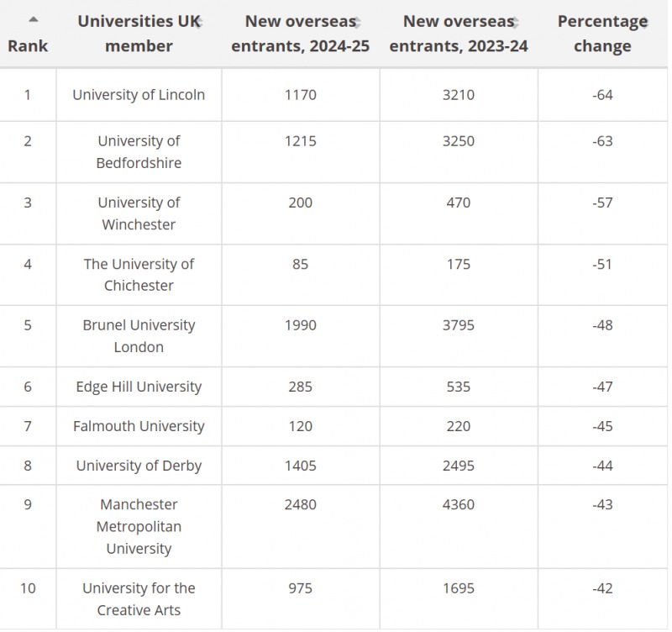Select the University of Bedfordshire row name
The height and width of the screenshot is (632, 672).
point(139,152)
